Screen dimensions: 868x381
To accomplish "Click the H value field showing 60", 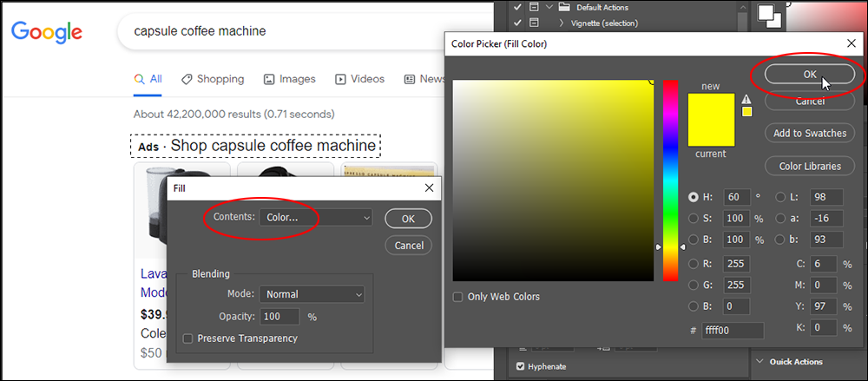I will pos(735,197).
